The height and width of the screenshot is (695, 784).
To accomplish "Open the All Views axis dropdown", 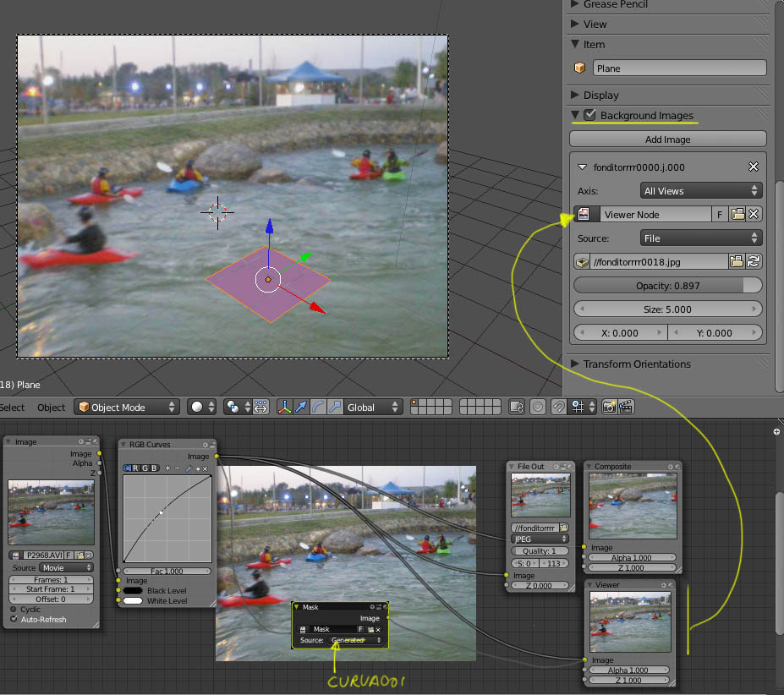I will pos(700,190).
